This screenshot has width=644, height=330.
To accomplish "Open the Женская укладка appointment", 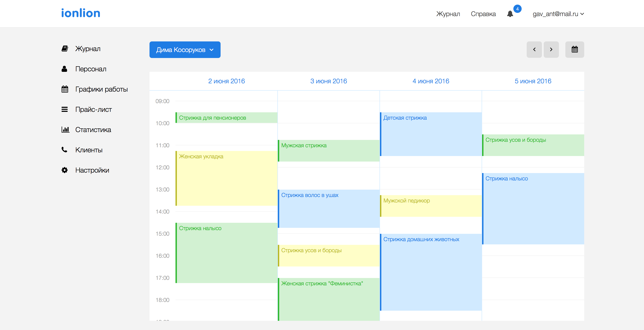I will tap(226, 178).
